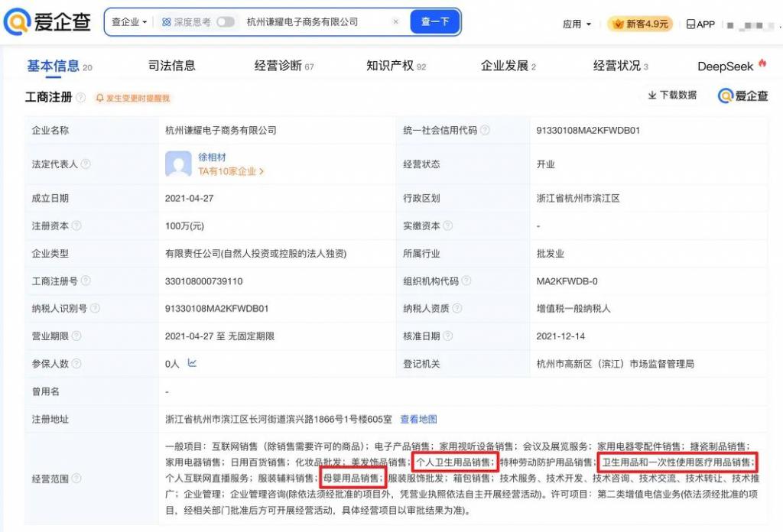Open the question mark next to 核准日期

point(447,336)
